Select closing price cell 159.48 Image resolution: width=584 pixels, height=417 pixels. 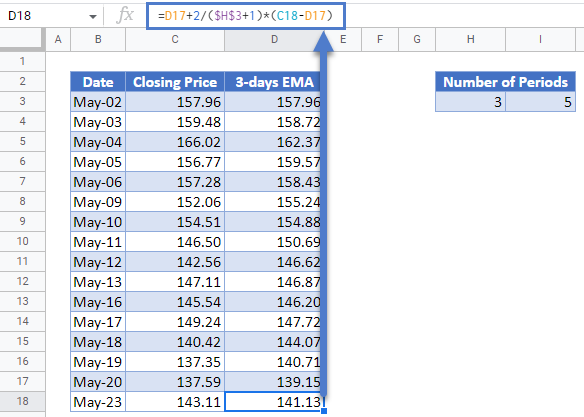175,122
